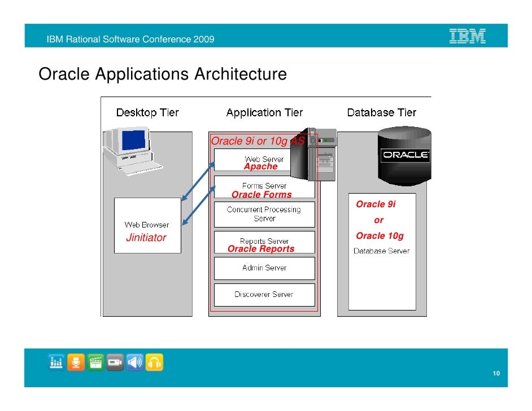Click the gray video camera icon
532x411 pixels.
click(115, 362)
